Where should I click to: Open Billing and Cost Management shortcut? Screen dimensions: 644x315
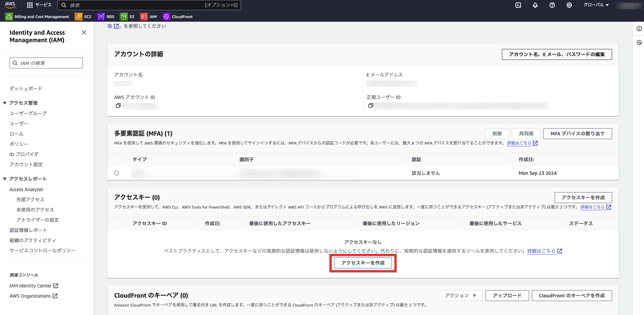point(37,17)
